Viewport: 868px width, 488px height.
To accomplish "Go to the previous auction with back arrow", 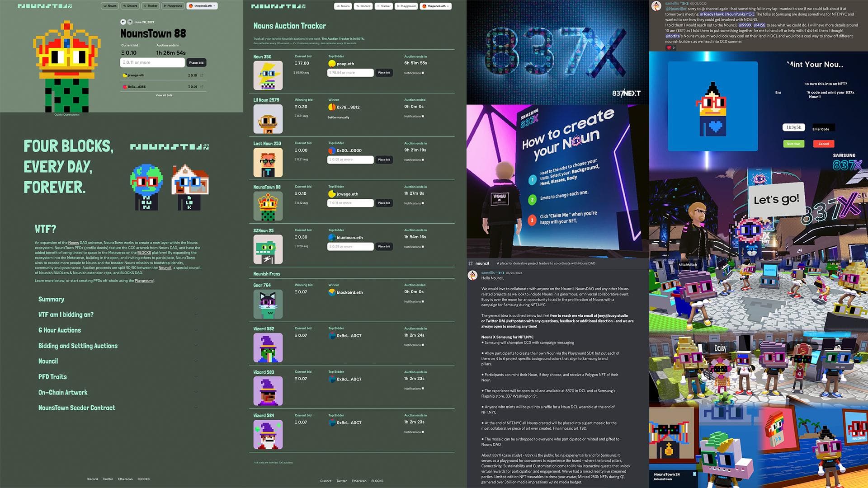I will click(123, 22).
